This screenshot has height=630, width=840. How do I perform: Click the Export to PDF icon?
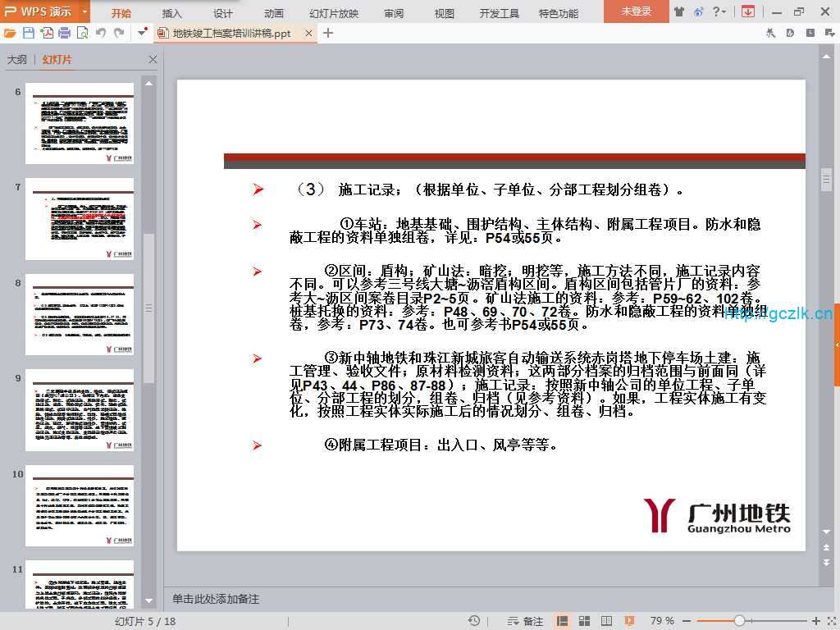[x=47, y=33]
